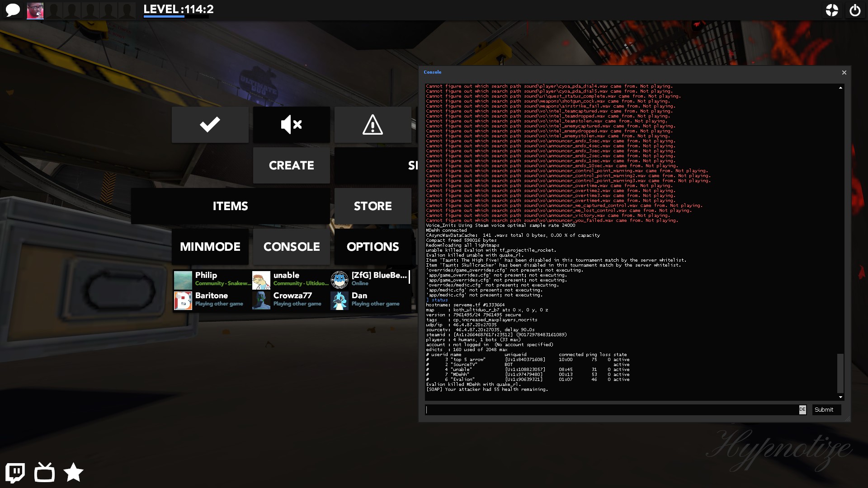The width and height of the screenshot is (868, 488).
Task: Open the warning triangle tile
Action: [373, 125]
